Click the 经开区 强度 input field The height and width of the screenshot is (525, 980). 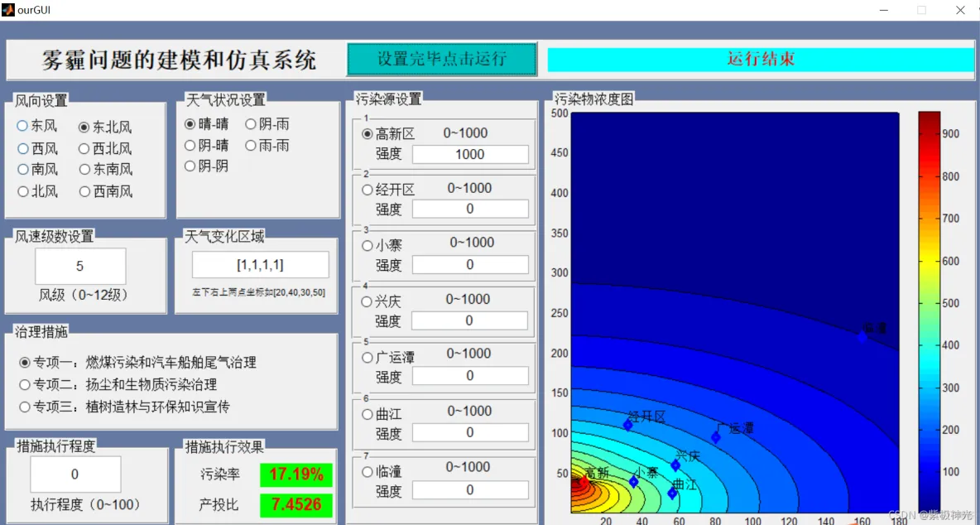pyautogui.click(x=470, y=209)
